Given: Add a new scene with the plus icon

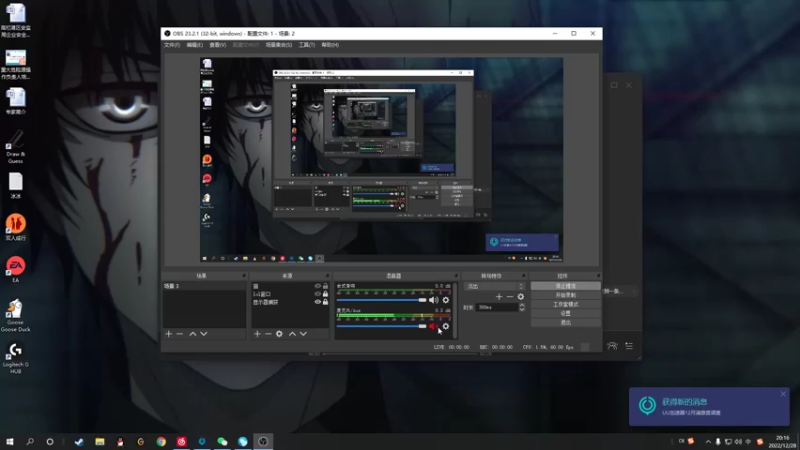Looking at the screenshot, I should [x=169, y=334].
